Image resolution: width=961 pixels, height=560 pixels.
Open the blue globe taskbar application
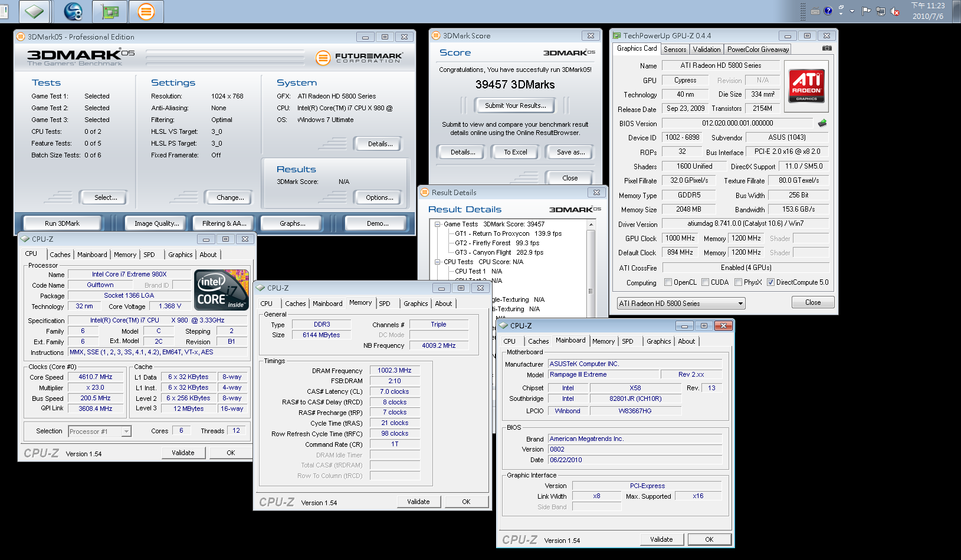click(73, 11)
